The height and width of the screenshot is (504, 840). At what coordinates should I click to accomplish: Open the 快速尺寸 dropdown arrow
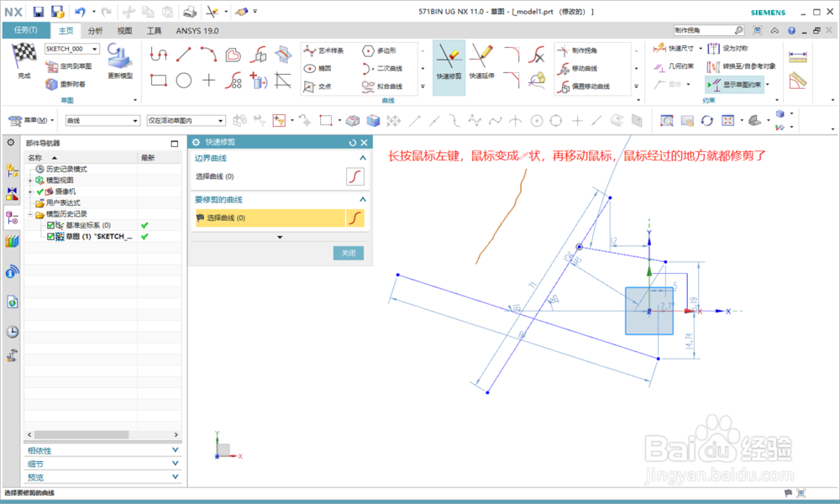701,48
